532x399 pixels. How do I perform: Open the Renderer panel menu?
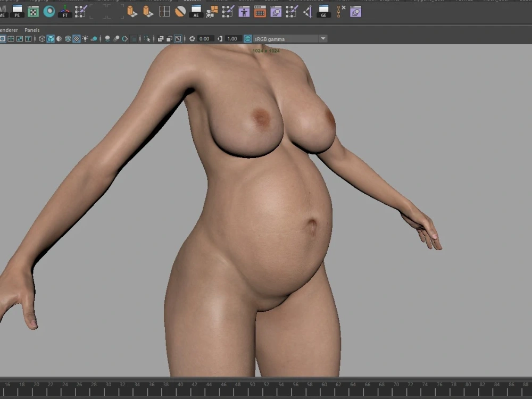[x=9, y=30]
